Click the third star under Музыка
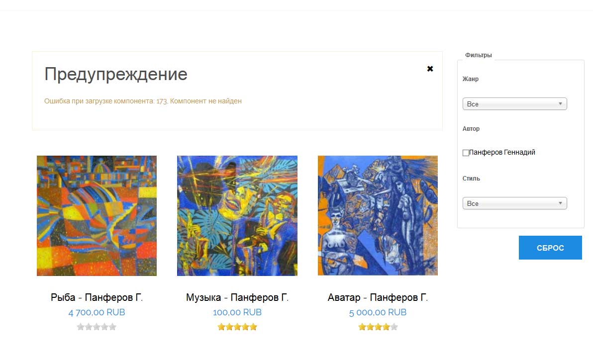 click(237, 327)
